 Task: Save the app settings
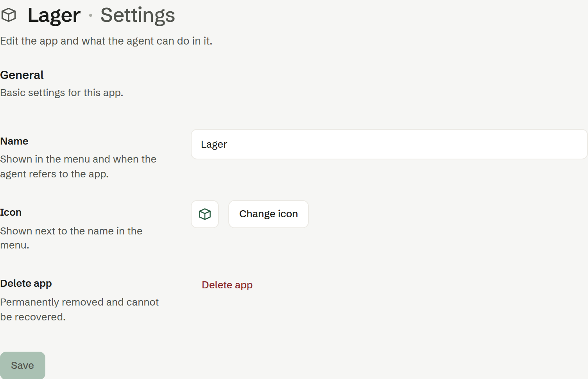pos(23,365)
